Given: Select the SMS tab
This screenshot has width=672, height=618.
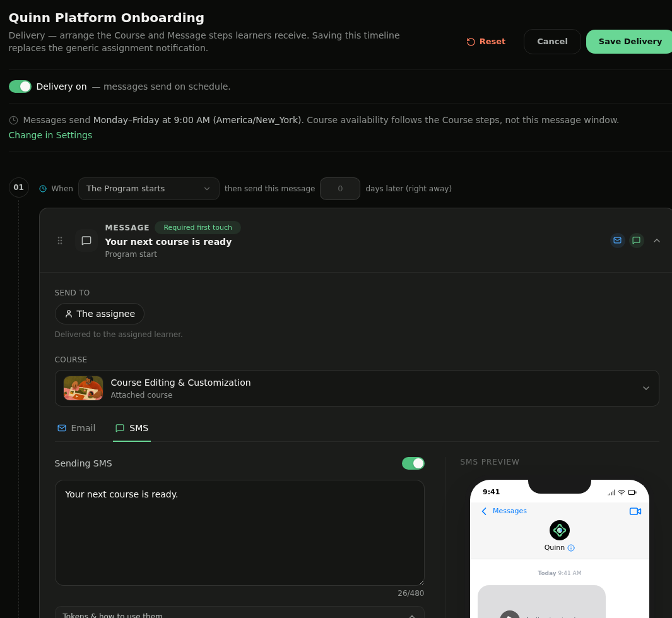Looking at the screenshot, I should [x=132, y=428].
